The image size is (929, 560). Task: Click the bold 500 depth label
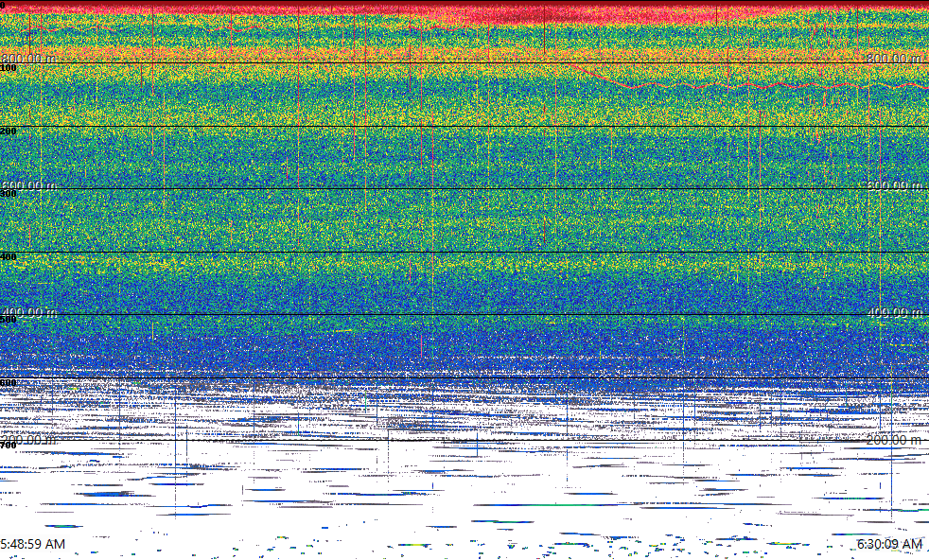pos(9,320)
